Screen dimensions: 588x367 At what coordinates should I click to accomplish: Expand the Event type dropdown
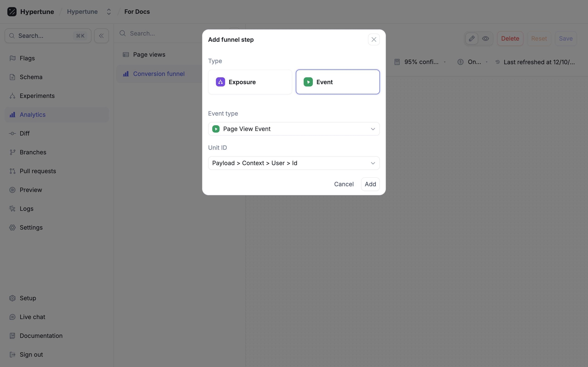coord(294,129)
